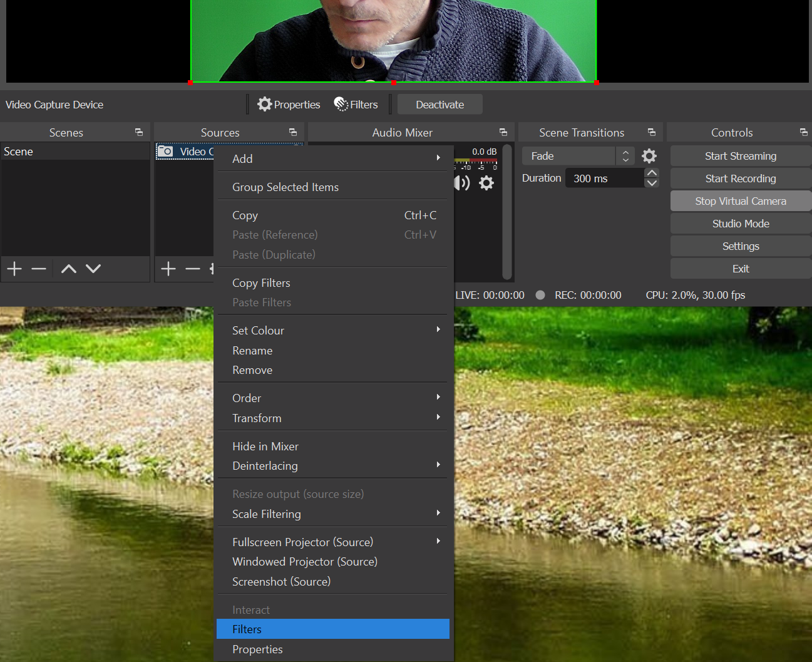The image size is (812, 662).
Task: Move scene up with arrow icon
Action: coord(69,269)
